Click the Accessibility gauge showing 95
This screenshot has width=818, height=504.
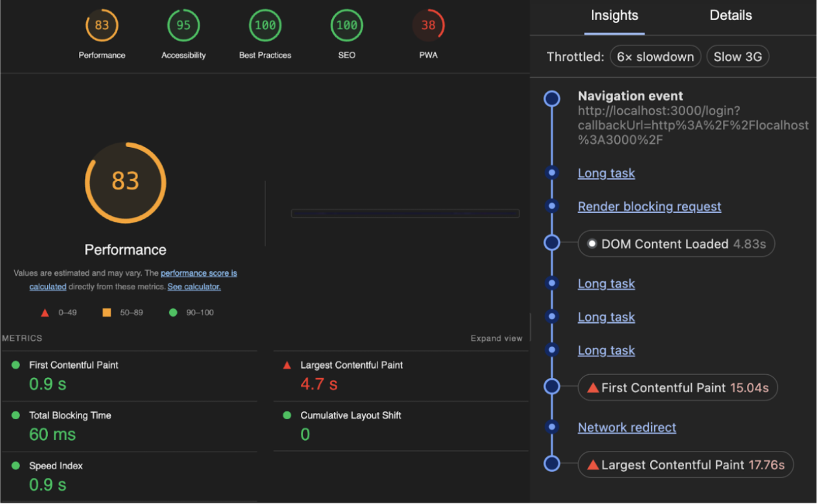[184, 25]
